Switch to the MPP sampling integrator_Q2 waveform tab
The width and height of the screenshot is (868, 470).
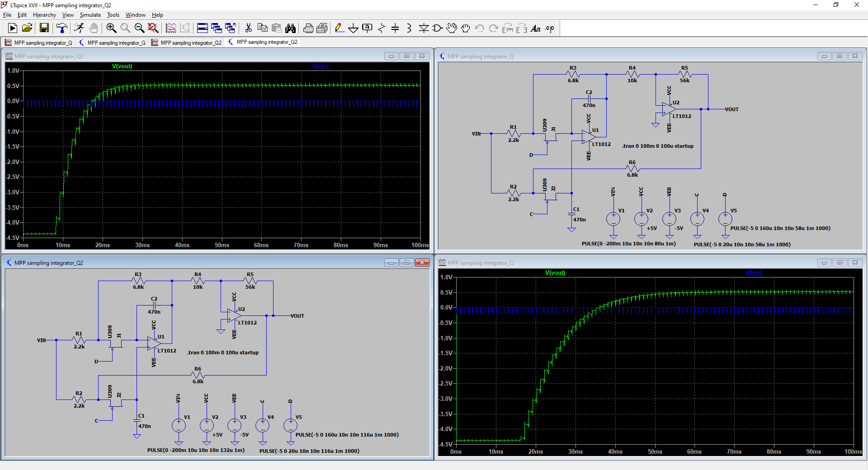point(186,42)
